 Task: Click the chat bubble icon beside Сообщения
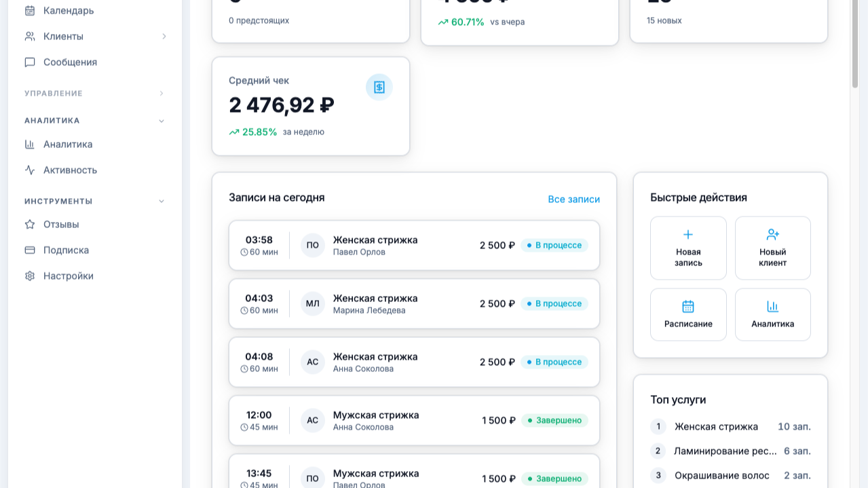(30, 62)
